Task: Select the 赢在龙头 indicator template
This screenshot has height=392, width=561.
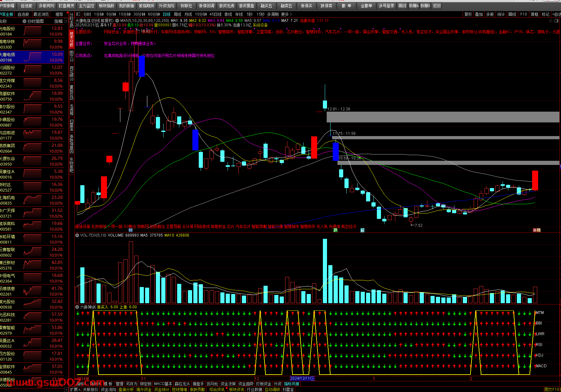Action: click(x=182, y=384)
